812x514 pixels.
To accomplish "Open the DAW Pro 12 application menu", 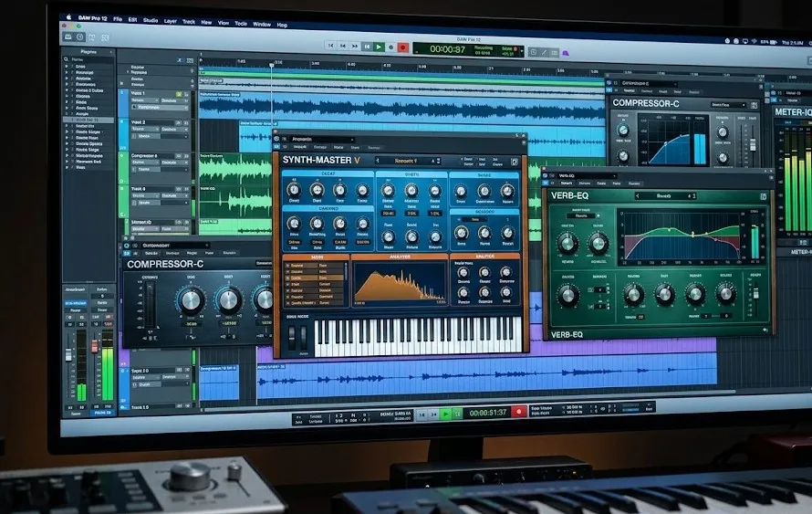I will [x=92, y=18].
